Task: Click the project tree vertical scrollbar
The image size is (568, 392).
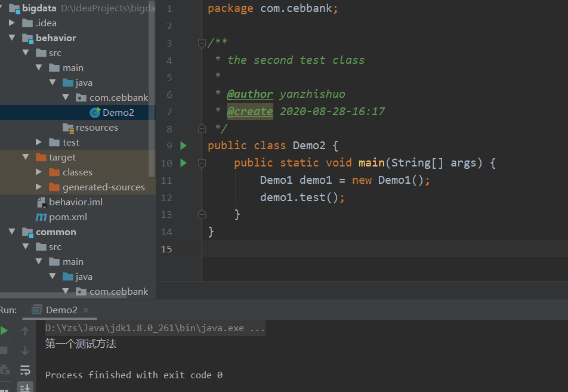Action: click(152, 90)
